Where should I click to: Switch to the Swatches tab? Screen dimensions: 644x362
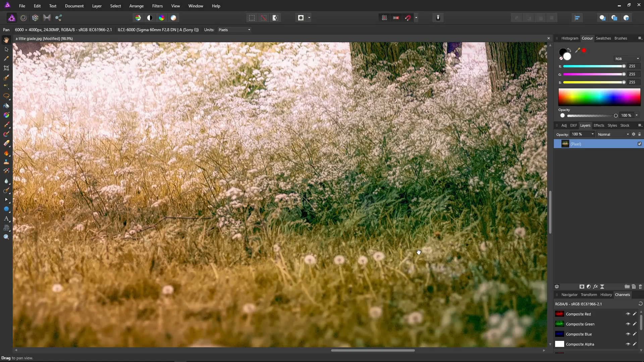coord(603,38)
